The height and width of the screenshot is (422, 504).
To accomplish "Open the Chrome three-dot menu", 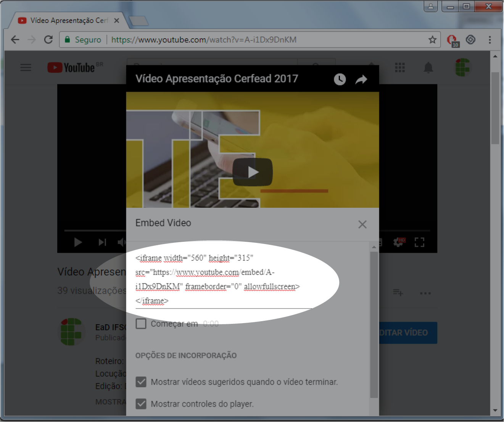I will pyautogui.click(x=490, y=40).
